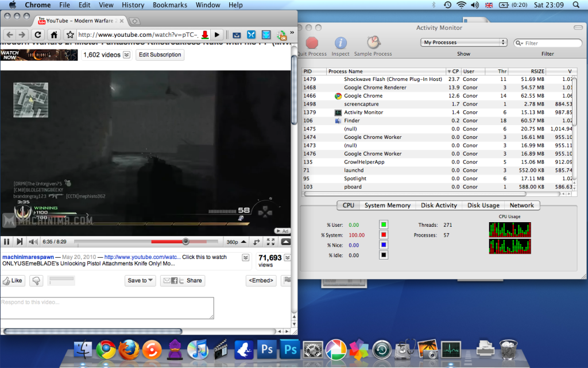Click Edit Subscription button
588x368 pixels.
pyautogui.click(x=160, y=55)
